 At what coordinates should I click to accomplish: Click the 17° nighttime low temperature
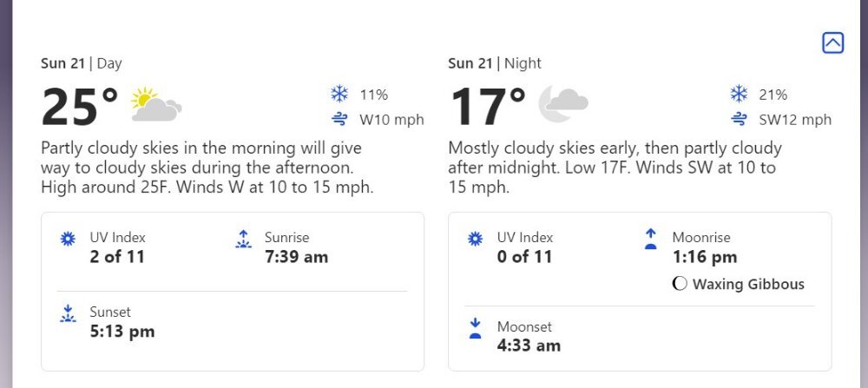coord(488,106)
